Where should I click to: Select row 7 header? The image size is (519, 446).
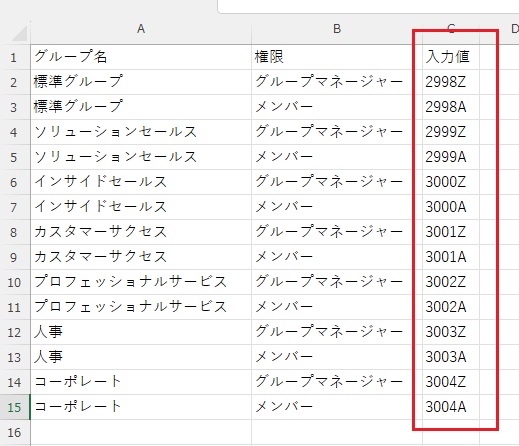point(14,207)
